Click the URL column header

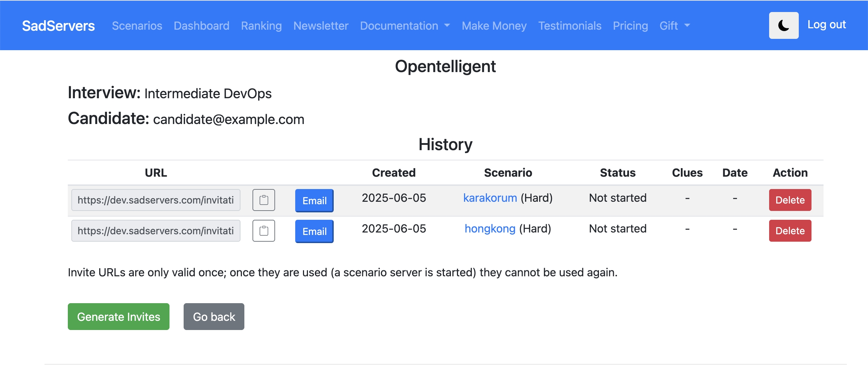156,173
